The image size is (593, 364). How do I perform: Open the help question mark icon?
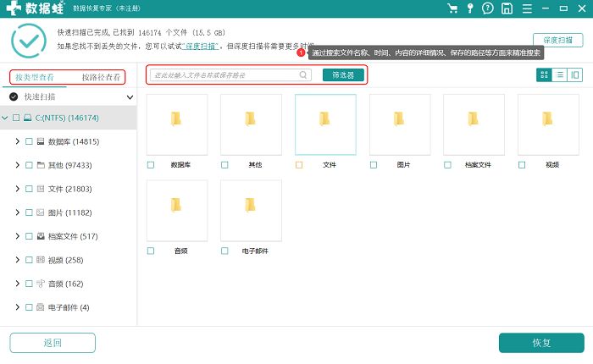pyautogui.click(x=488, y=8)
